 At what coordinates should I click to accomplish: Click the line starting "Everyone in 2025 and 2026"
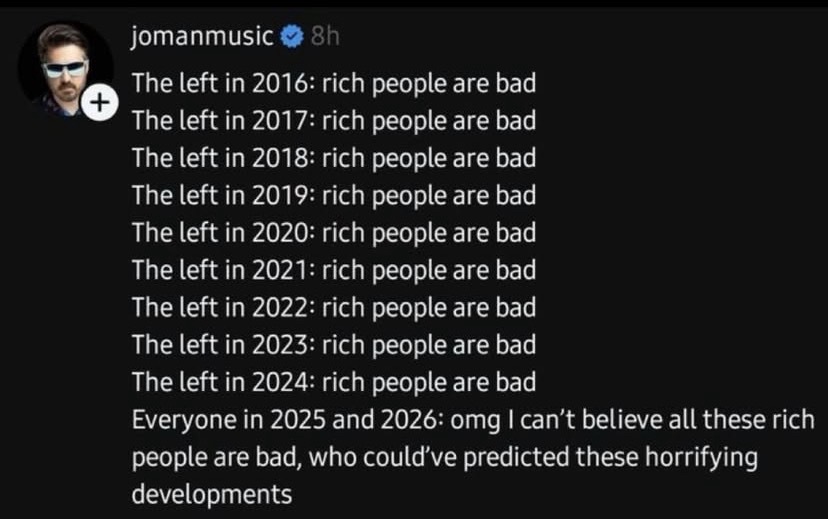pos(472,420)
